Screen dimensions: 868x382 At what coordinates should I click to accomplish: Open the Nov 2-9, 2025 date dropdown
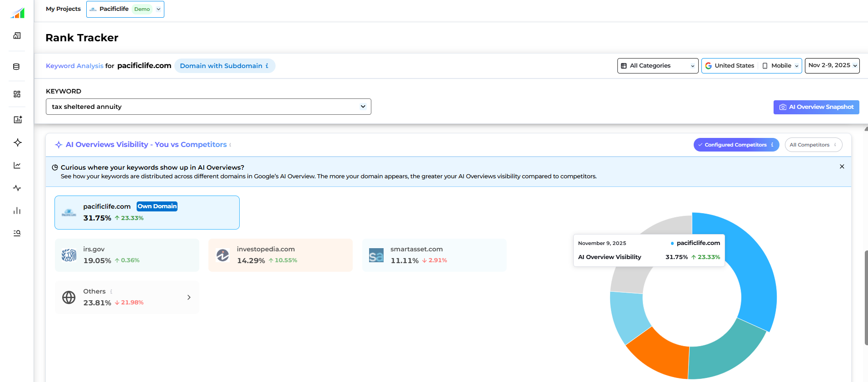click(x=832, y=65)
